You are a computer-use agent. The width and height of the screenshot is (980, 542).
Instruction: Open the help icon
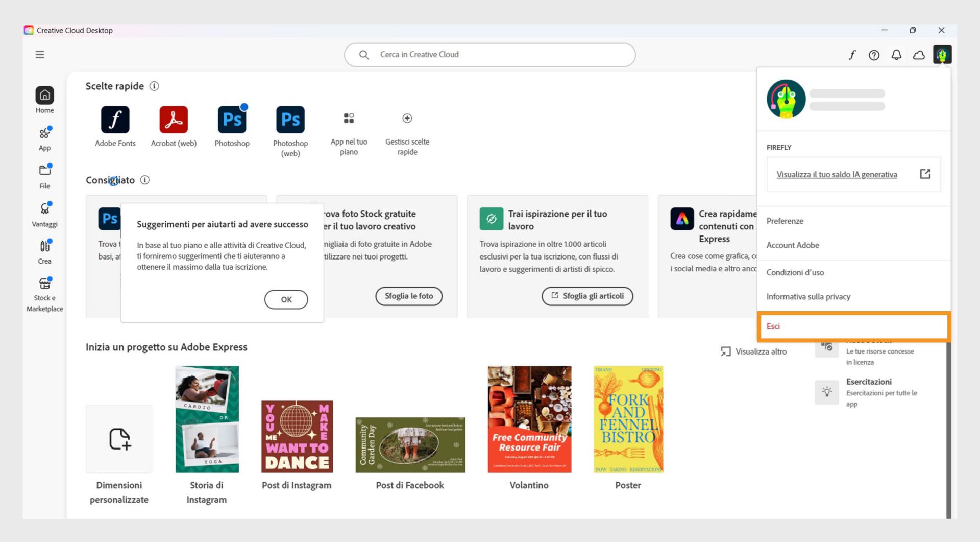click(874, 55)
